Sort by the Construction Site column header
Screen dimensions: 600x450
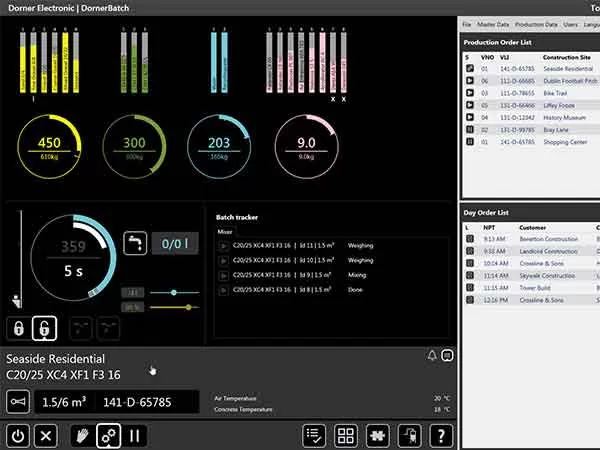click(566, 57)
